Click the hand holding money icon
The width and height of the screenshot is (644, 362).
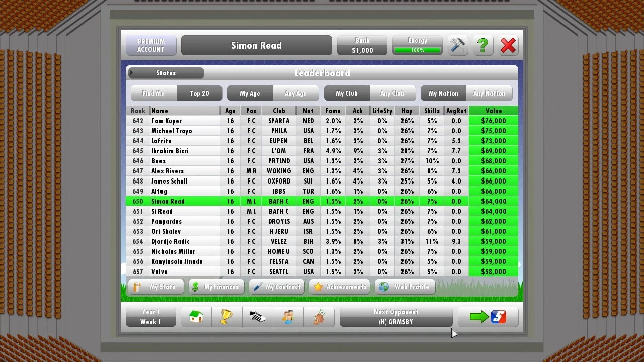(x=319, y=317)
